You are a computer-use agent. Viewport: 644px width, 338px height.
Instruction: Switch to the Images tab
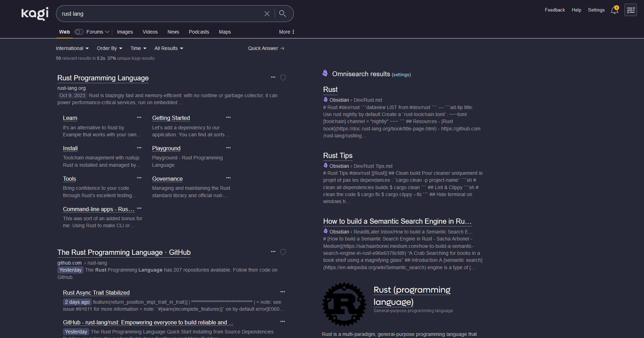click(125, 32)
